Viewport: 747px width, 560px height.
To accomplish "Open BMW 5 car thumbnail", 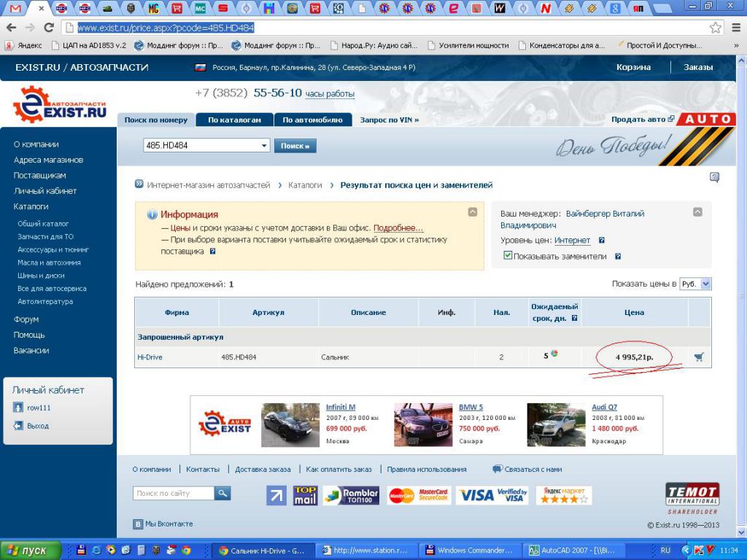I will (x=423, y=425).
